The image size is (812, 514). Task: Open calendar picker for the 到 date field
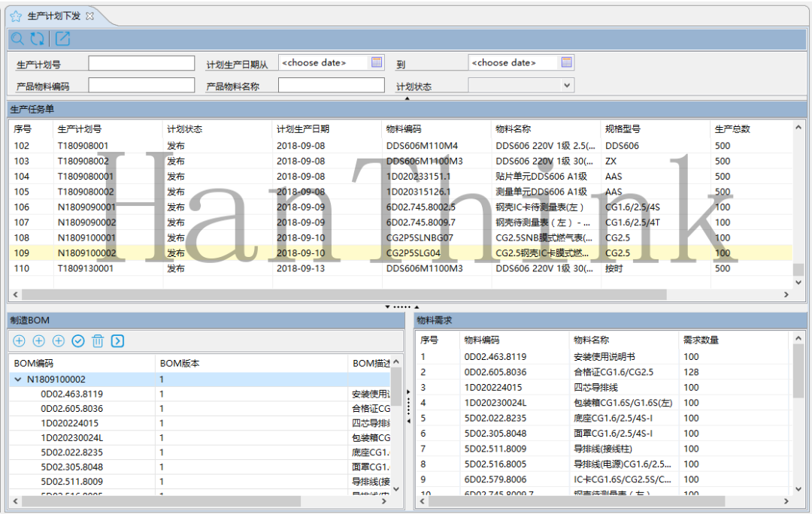tap(566, 62)
